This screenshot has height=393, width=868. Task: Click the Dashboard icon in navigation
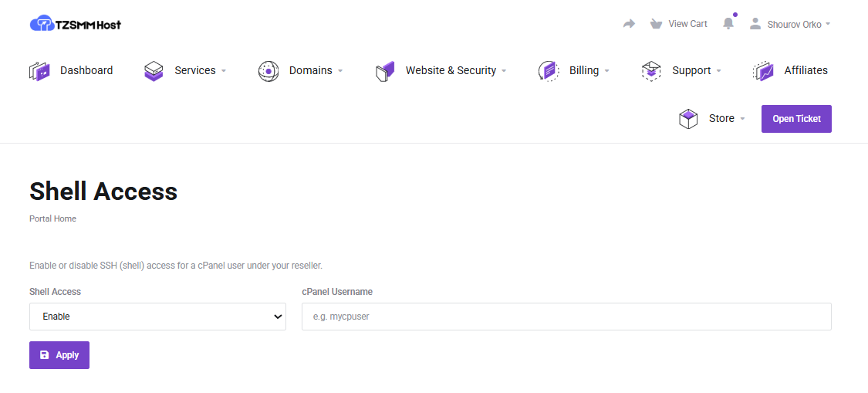tap(39, 71)
